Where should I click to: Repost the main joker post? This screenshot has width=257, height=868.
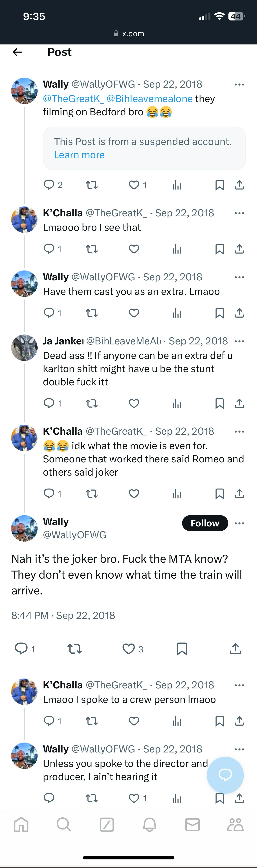[x=75, y=649]
